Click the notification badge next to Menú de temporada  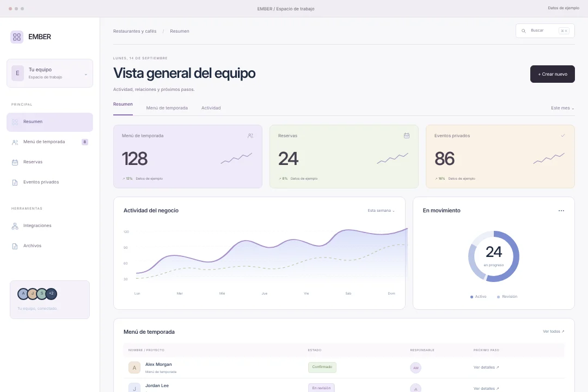point(85,142)
